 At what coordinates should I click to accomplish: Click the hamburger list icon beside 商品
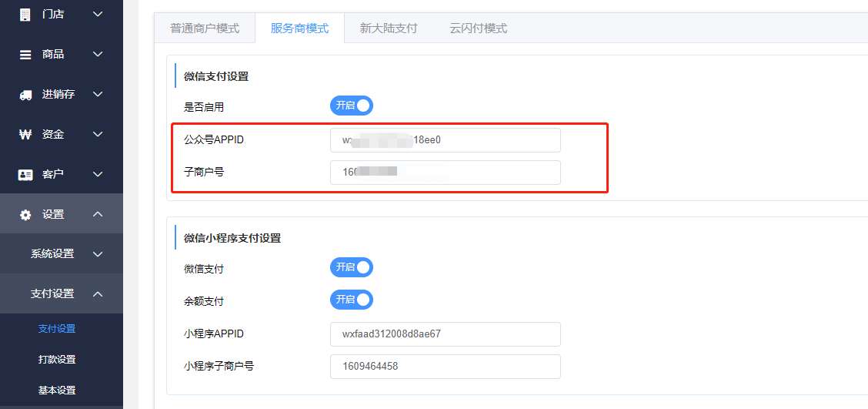pyautogui.click(x=25, y=55)
